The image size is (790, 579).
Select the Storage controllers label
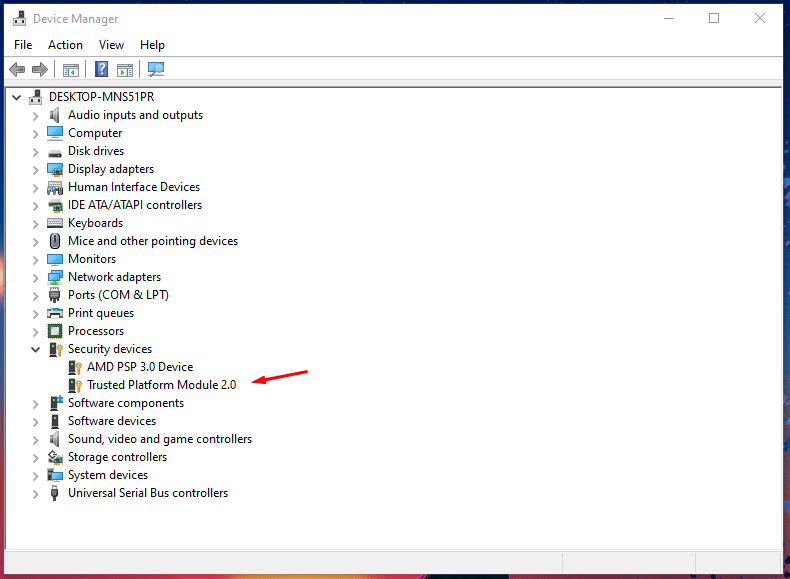(117, 457)
